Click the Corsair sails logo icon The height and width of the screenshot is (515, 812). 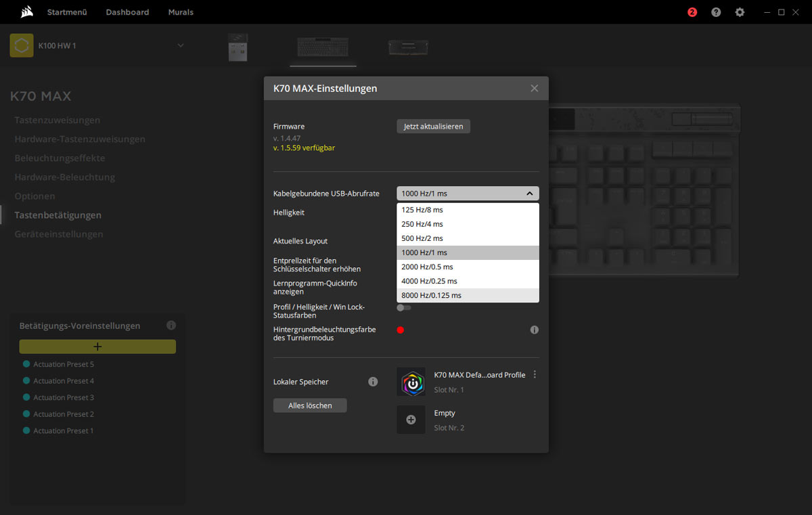(x=27, y=12)
